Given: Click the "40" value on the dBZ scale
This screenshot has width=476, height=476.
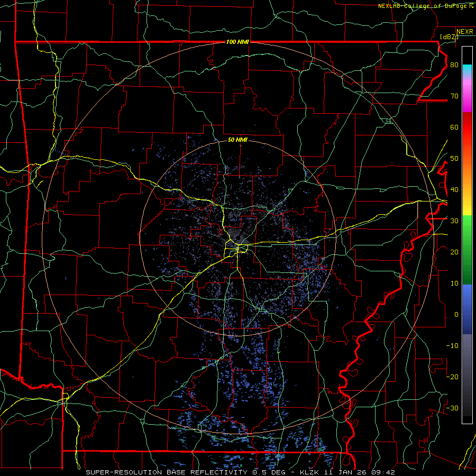Looking at the screenshot, I should coord(454,189).
